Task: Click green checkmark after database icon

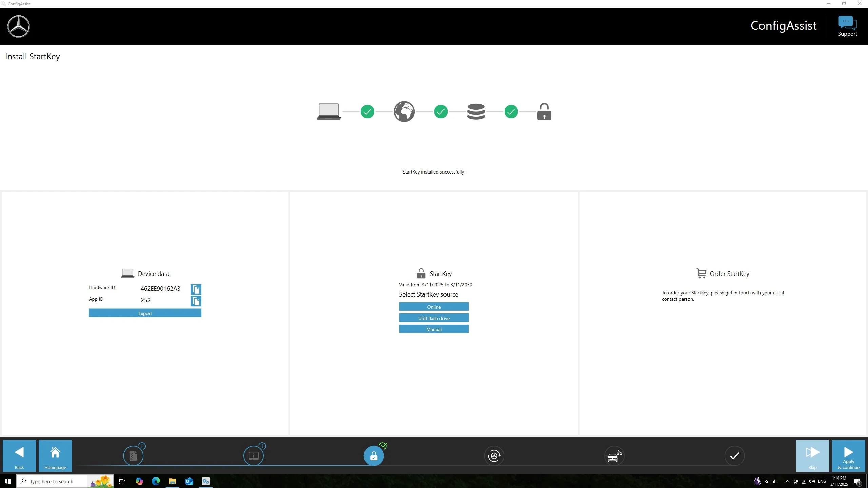Action: 511,111
